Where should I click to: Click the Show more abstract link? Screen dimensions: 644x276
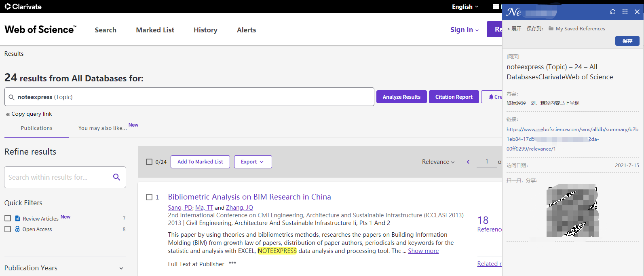423,251
